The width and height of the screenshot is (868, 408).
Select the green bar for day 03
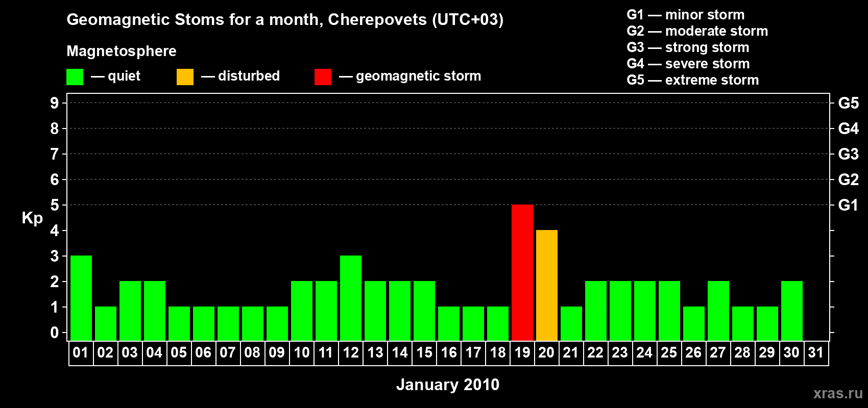tap(130, 311)
